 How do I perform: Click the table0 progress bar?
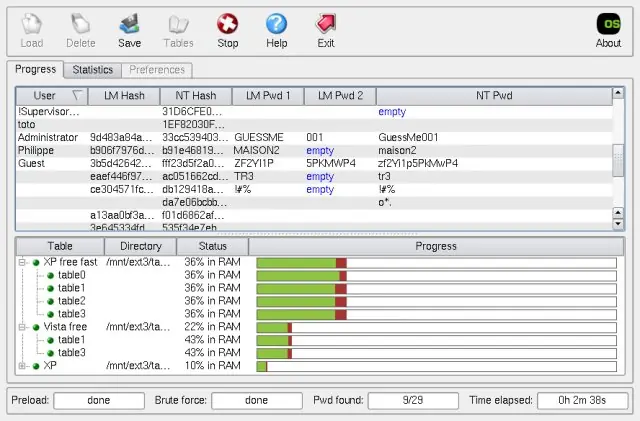[x=436, y=276]
